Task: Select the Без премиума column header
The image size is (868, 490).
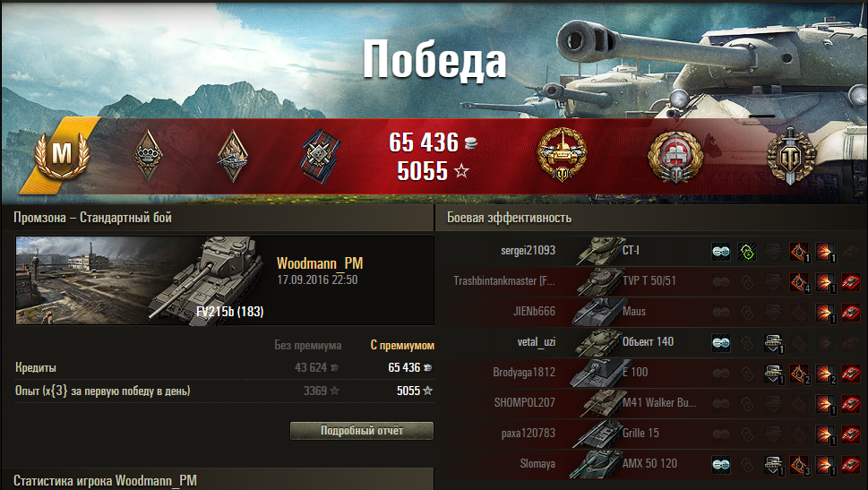Action: [x=308, y=346]
